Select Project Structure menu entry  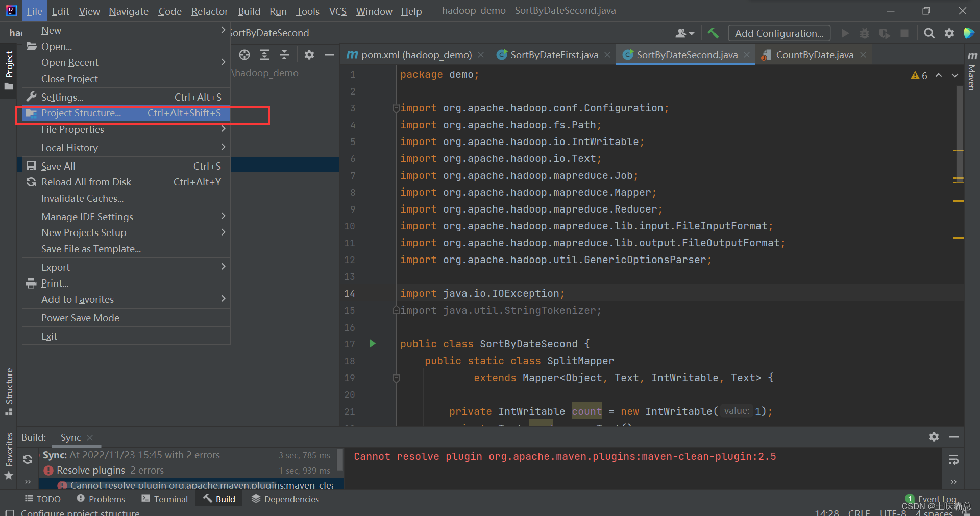127,113
